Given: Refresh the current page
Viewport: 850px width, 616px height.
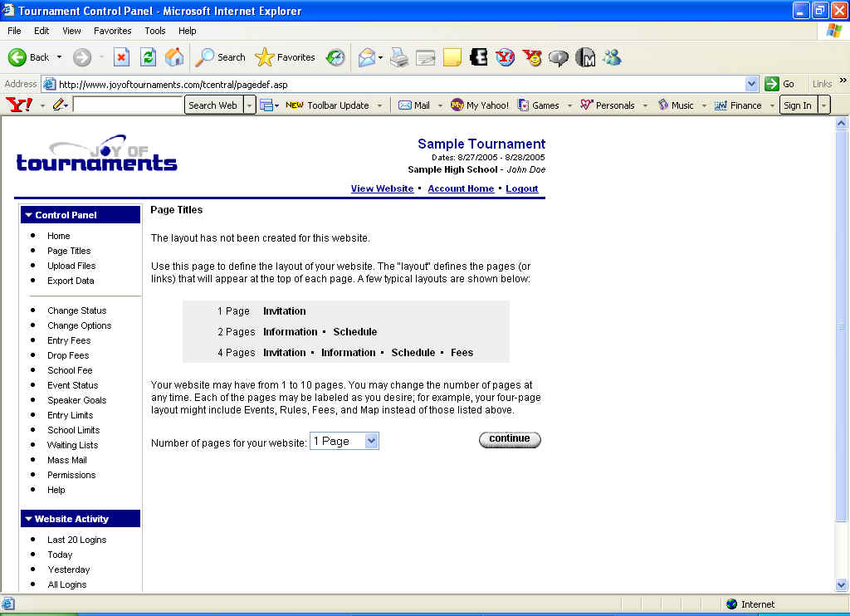Looking at the screenshot, I should [x=148, y=57].
